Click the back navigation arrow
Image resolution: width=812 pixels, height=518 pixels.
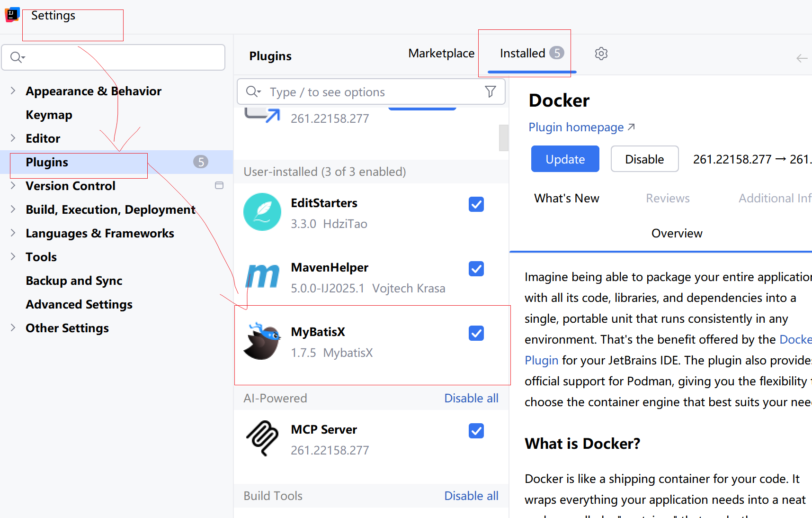pos(802,58)
